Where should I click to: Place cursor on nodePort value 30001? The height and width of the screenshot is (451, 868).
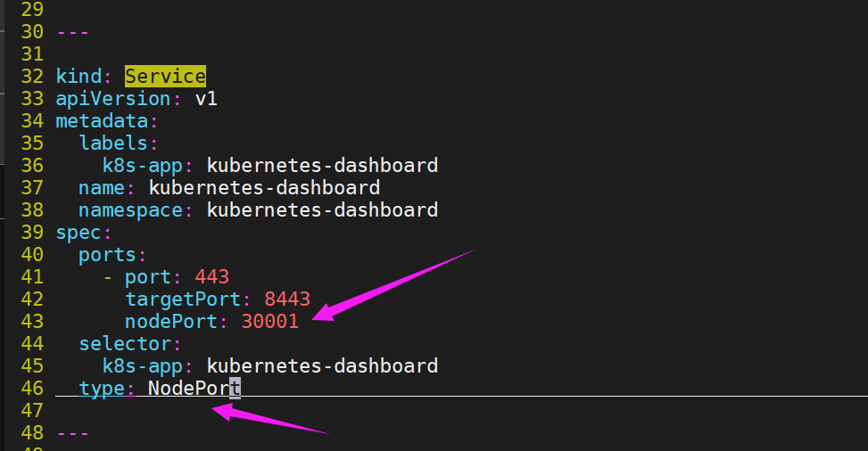pos(270,322)
